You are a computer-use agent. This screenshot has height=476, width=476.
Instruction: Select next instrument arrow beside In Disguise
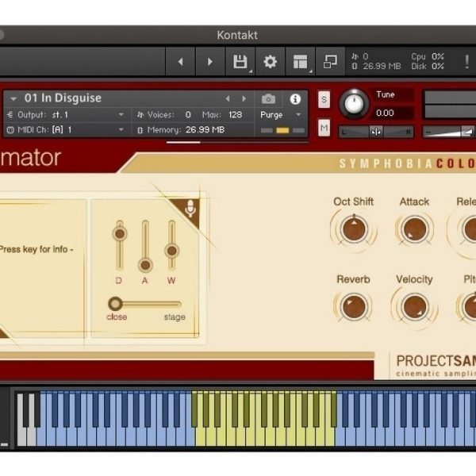244,98
